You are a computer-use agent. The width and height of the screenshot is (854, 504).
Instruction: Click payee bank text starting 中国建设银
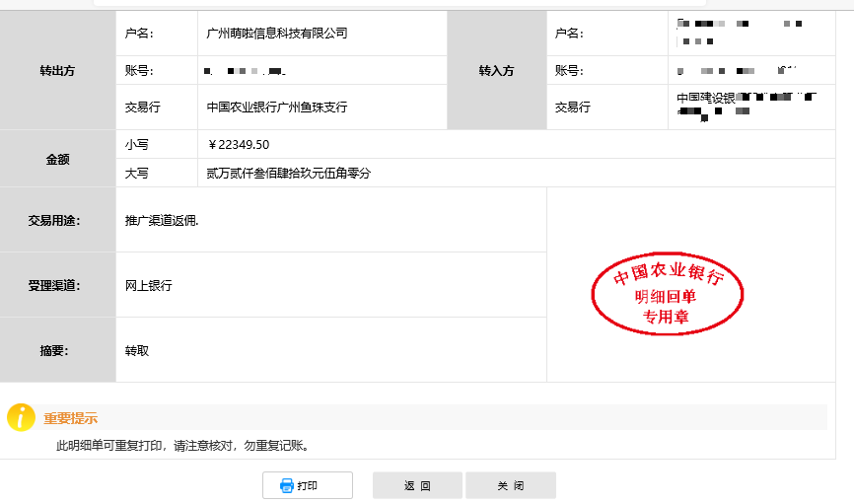click(x=706, y=98)
